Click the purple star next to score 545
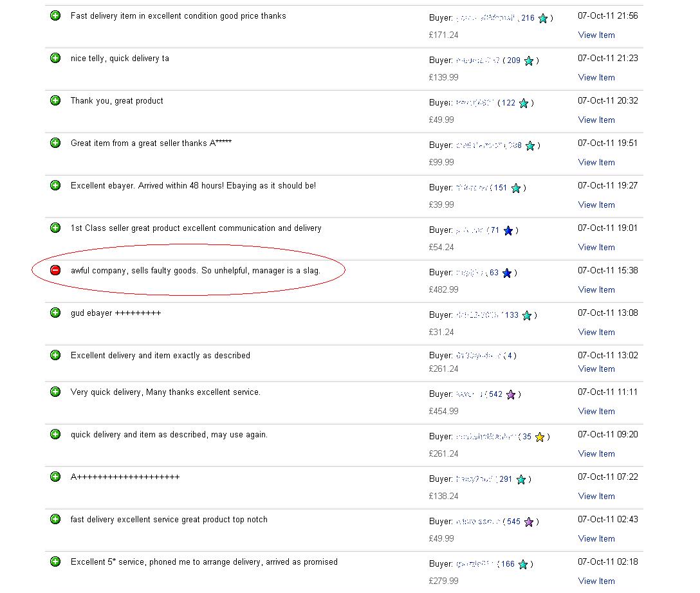 coord(529,522)
